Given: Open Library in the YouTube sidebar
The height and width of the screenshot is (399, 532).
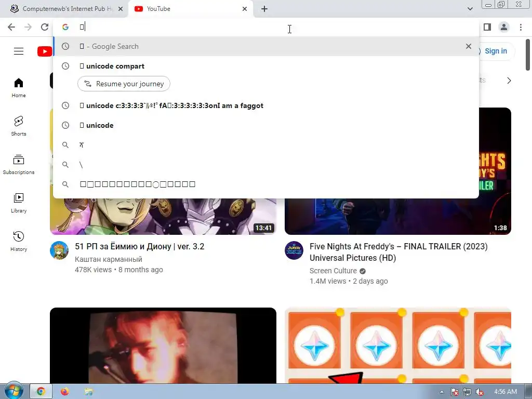Looking at the screenshot, I should tap(19, 203).
